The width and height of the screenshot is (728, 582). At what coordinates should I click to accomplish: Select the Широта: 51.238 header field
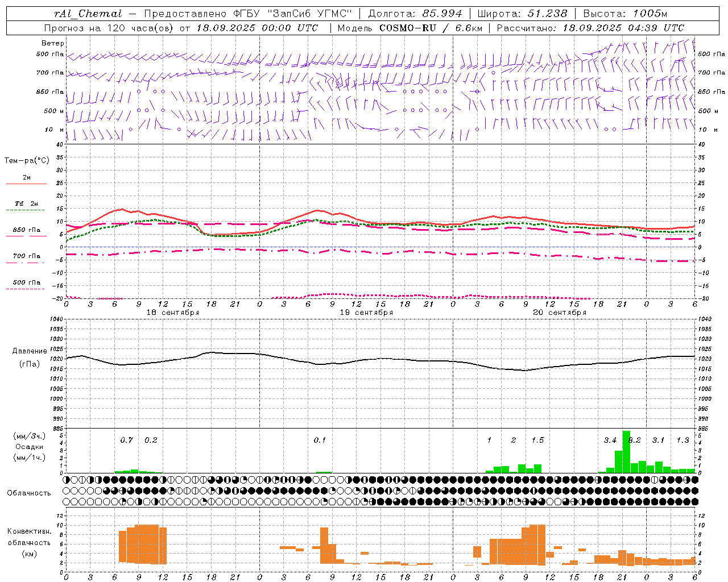522,14
